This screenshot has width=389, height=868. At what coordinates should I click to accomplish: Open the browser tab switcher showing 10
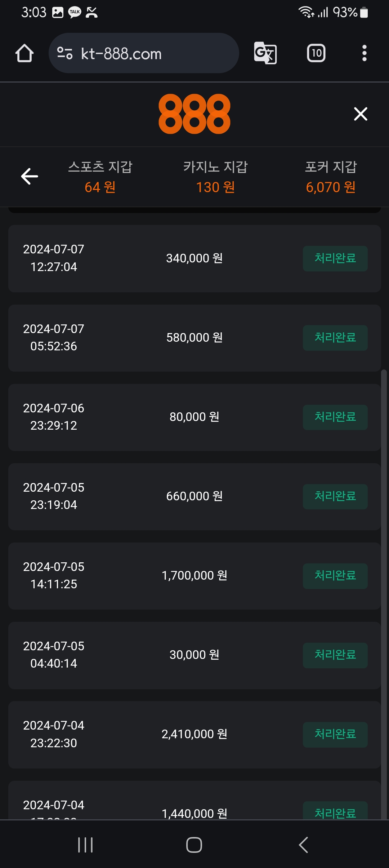click(316, 53)
